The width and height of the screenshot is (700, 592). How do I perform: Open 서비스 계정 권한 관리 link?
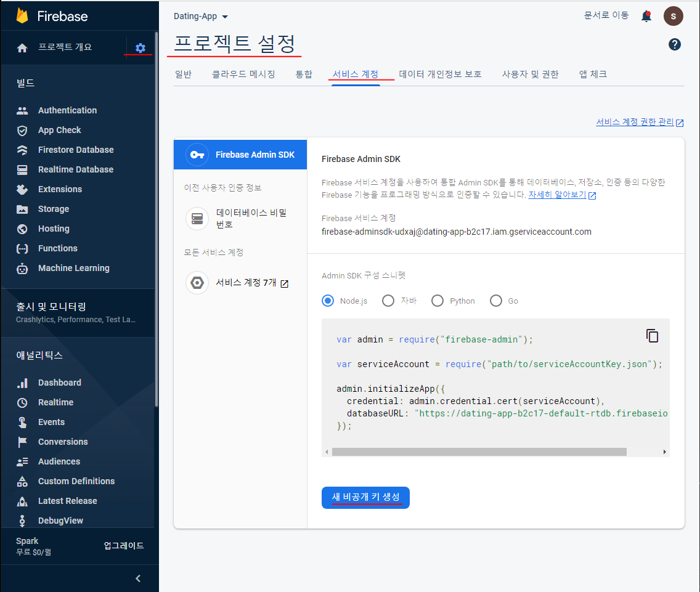pos(640,122)
